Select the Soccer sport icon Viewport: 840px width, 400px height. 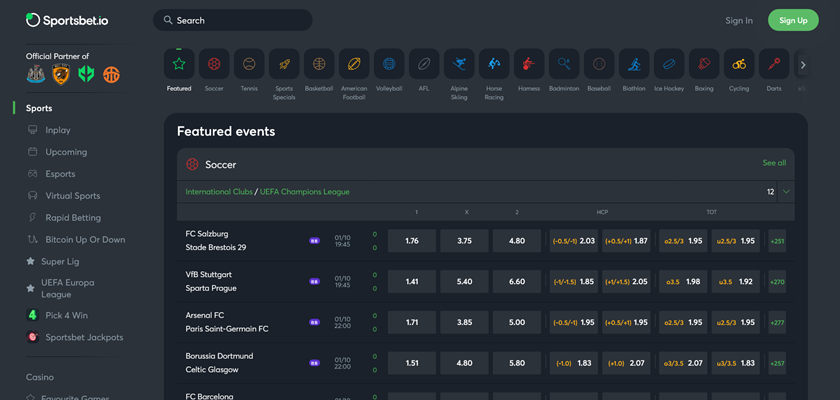[214, 64]
